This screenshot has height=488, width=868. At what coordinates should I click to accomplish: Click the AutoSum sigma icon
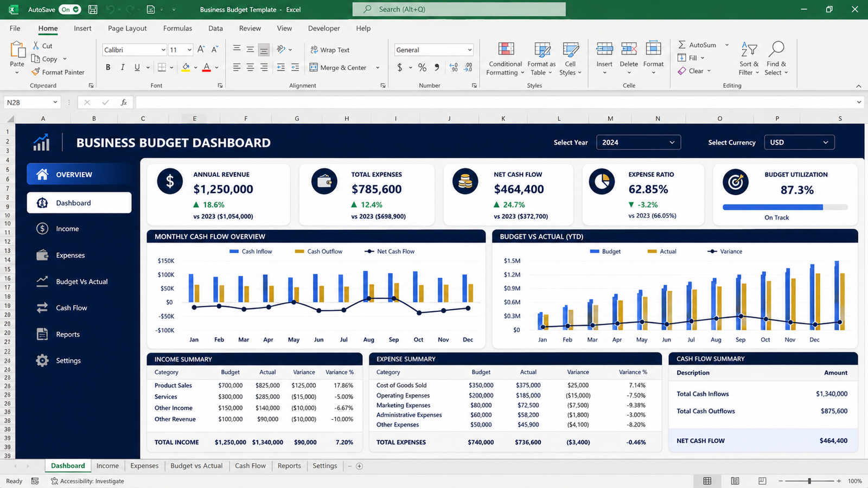coord(682,45)
